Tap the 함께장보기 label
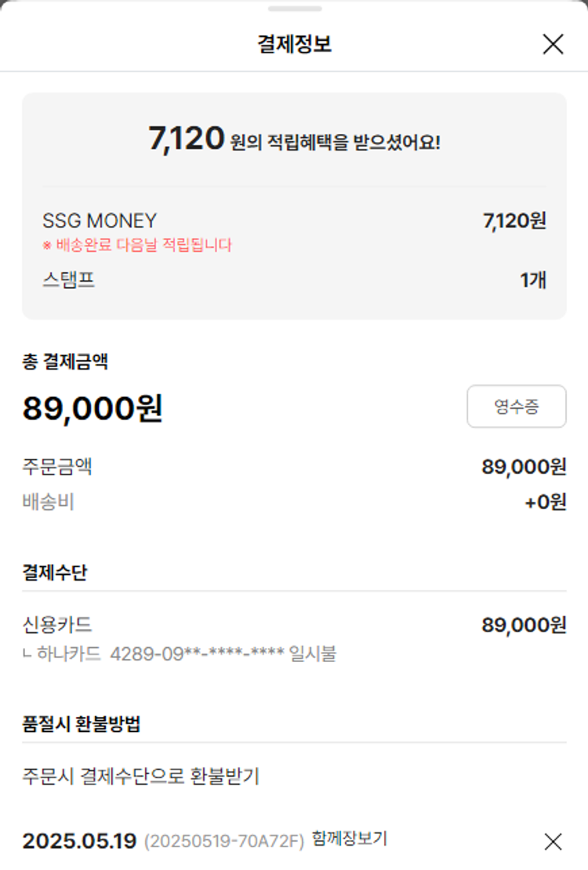588x870 pixels. [x=349, y=839]
